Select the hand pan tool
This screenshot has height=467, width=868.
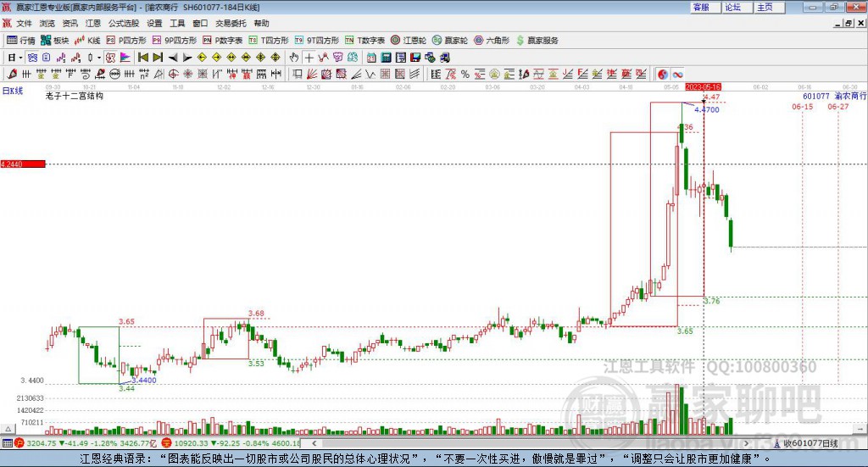click(293, 58)
